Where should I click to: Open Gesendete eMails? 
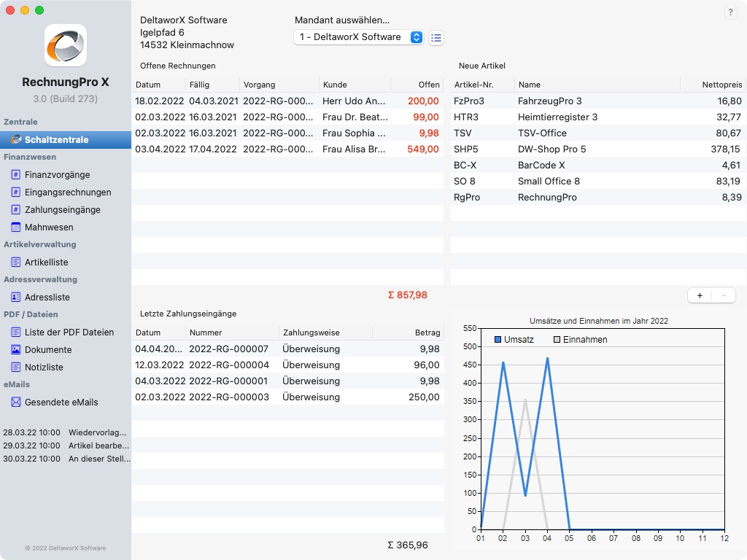[61, 402]
